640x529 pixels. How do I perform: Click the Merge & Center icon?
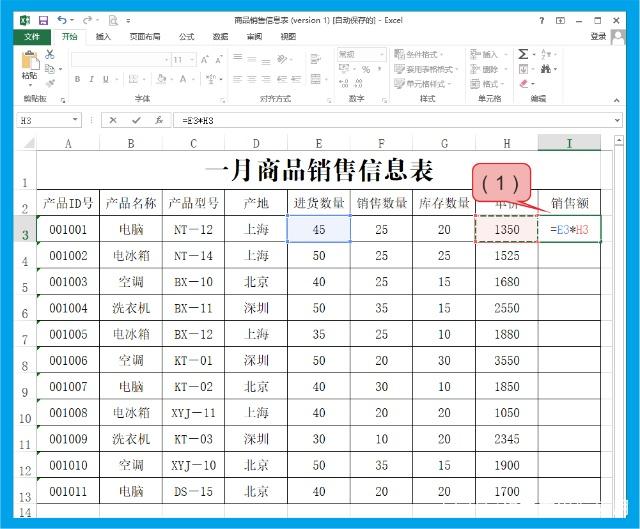point(316,78)
